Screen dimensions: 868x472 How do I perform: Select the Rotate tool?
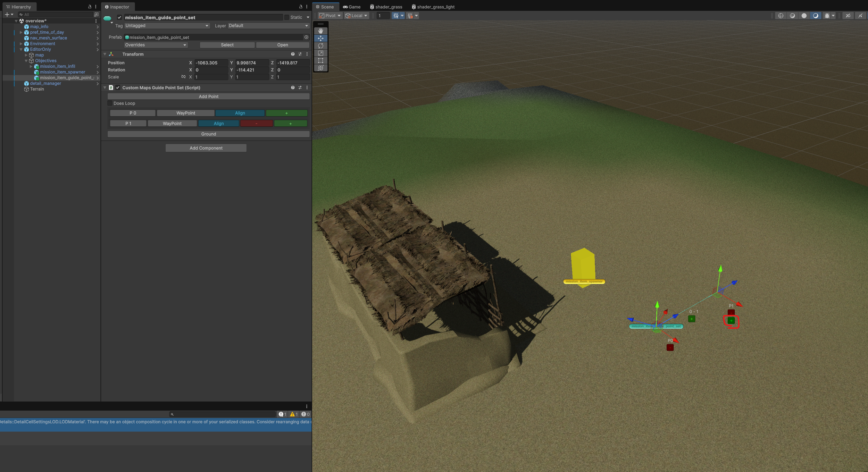tap(320, 46)
